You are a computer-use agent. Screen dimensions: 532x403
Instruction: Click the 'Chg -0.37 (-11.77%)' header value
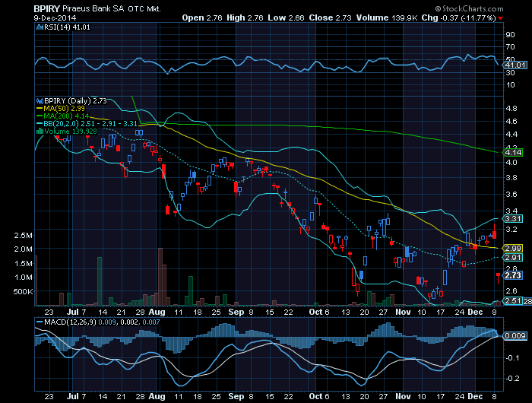pyautogui.click(x=459, y=18)
